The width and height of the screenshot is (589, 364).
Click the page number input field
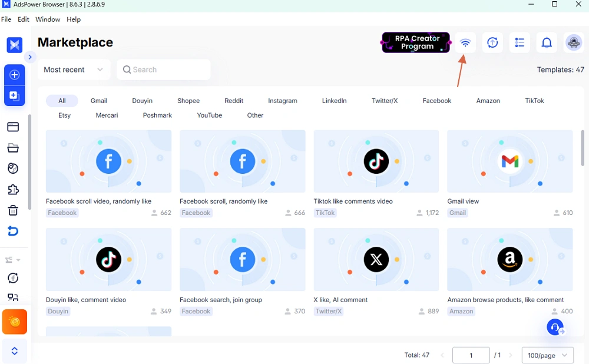tap(471, 355)
